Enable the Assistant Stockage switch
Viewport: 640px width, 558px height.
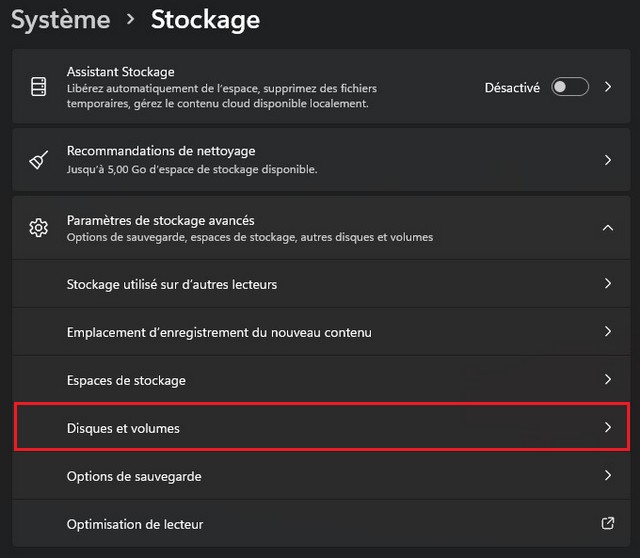click(x=570, y=87)
